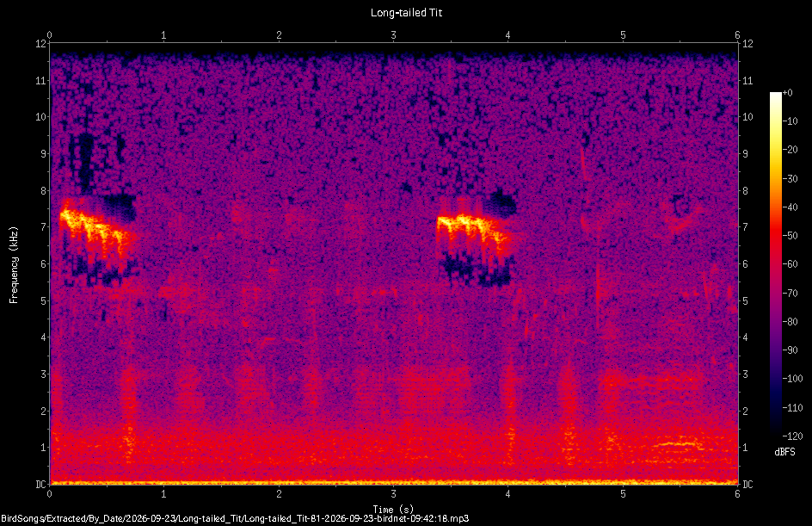This screenshot has height=526, width=812.
Task: Click the dBFS label under color scale
Action: [x=784, y=452]
